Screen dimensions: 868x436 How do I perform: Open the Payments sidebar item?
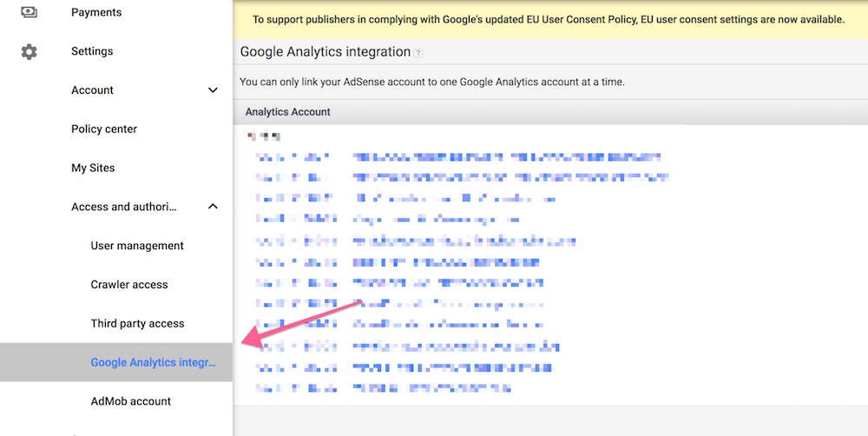pos(96,12)
